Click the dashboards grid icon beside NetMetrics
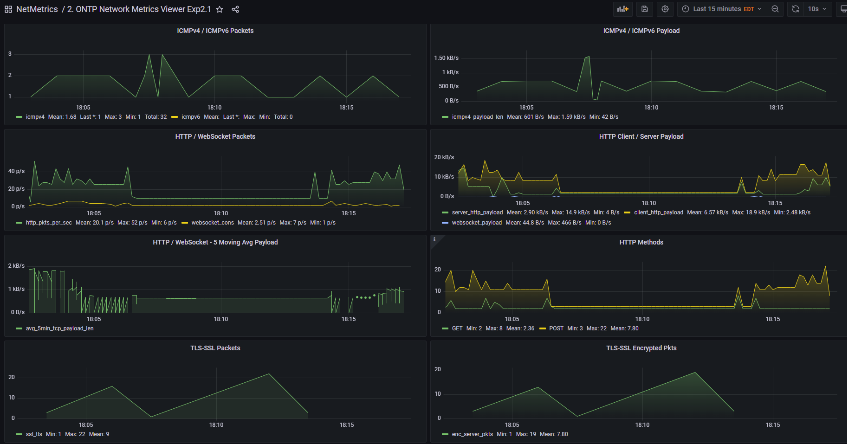 click(x=8, y=9)
